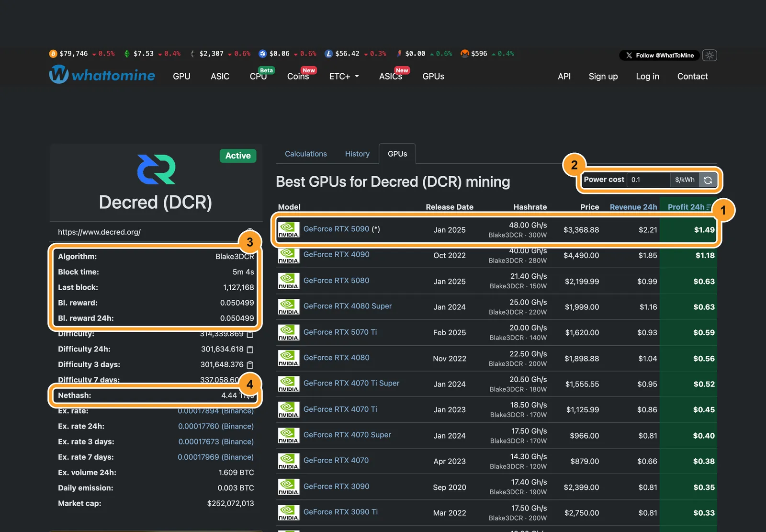Switch to the Calculations tab
Viewport: 766px width, 532px height.
(306, 154)
